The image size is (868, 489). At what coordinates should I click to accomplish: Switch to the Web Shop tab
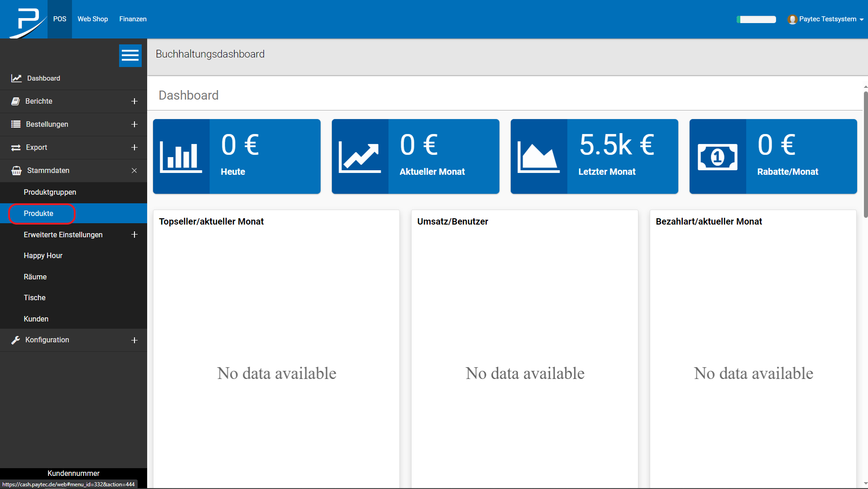pos(92,19)
